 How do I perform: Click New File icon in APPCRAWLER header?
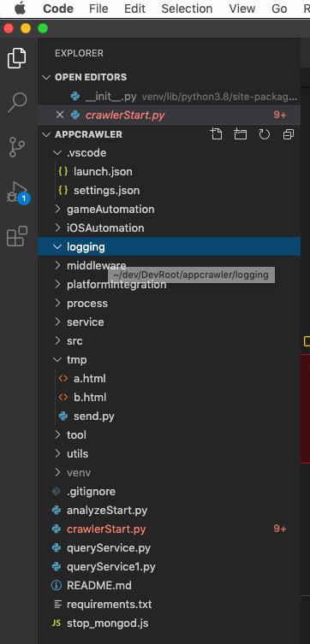[x=216, y=134]
